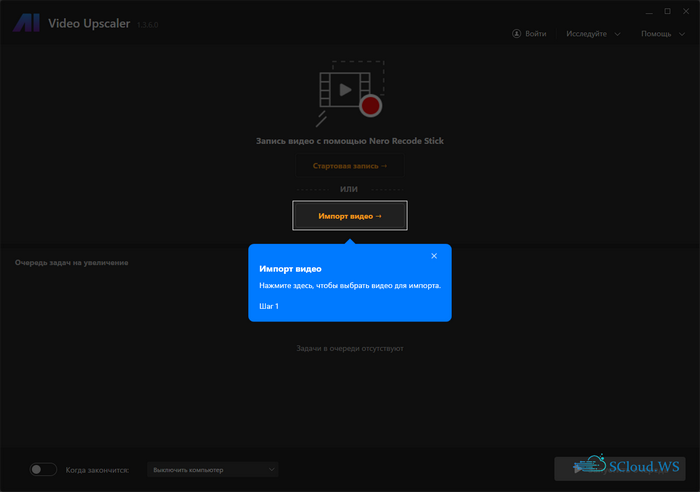Click Войти to sign in
Viewport: 700px width, 492px height.
[535, 34]
